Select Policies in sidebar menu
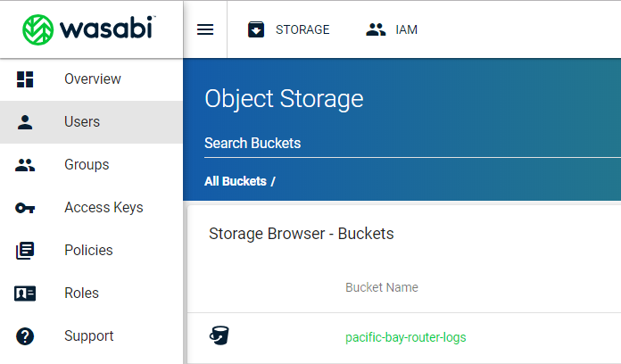Screen dimensions: 621x364 click(88, 251)
